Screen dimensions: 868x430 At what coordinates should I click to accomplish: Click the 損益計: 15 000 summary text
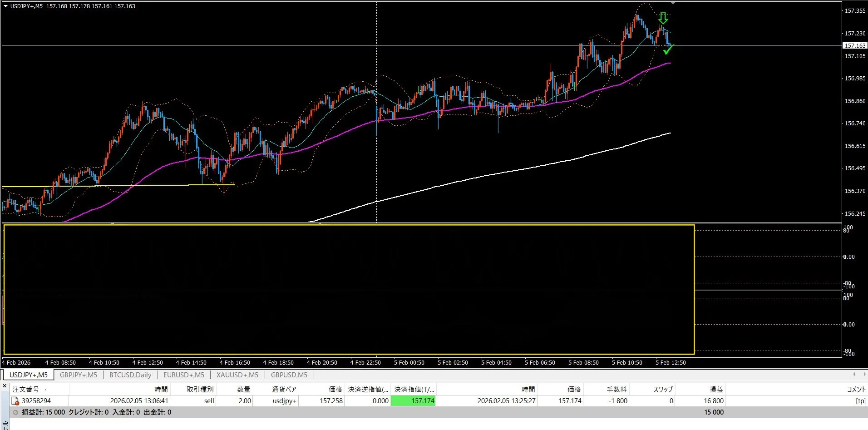44,412
